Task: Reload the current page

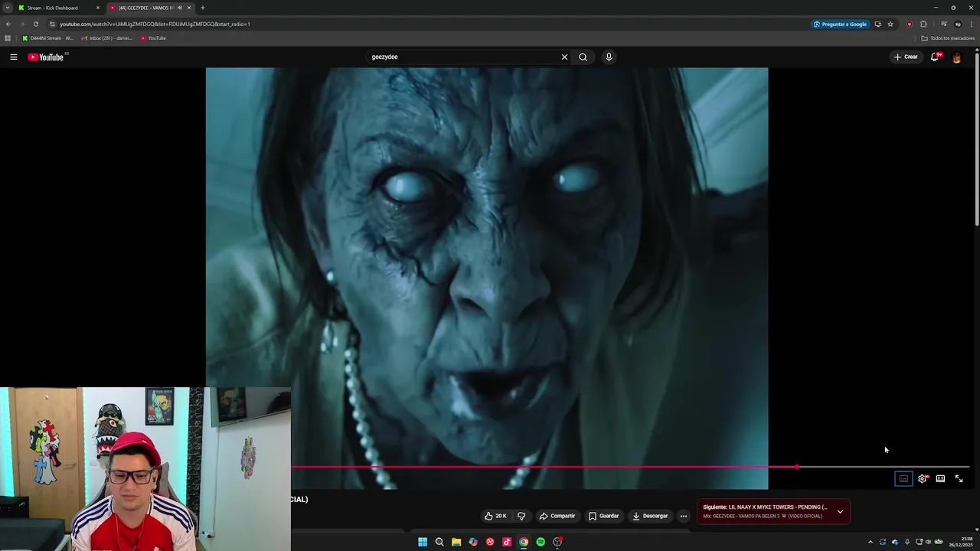Action: point(35,24)
